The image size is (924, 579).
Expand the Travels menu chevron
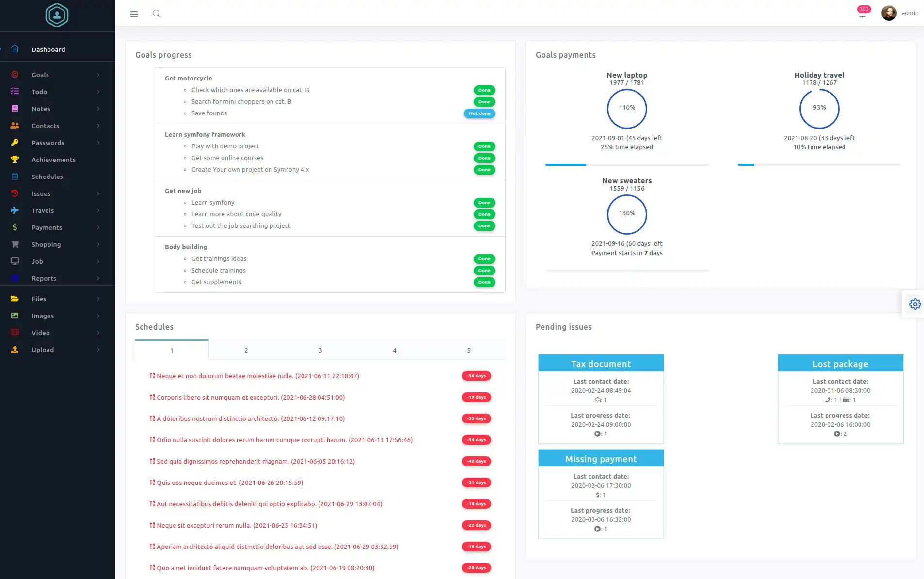98,210
